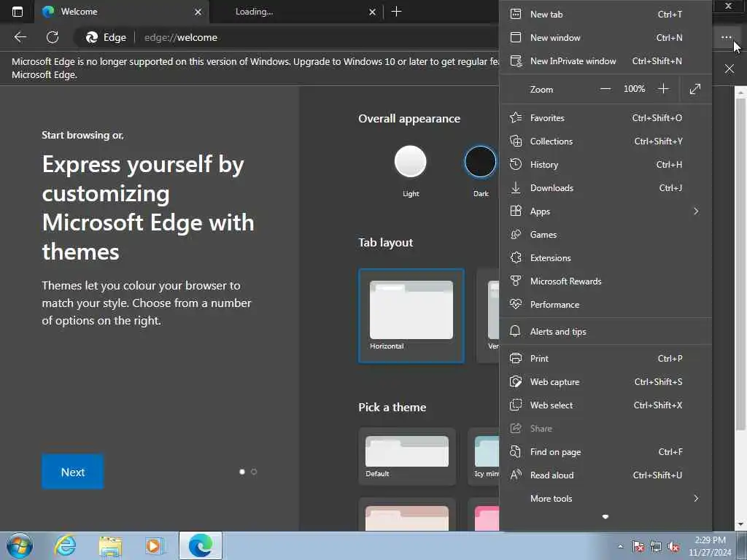
Task: Click the Action Center flag tray icon
Action: click(x=638, y=547)
